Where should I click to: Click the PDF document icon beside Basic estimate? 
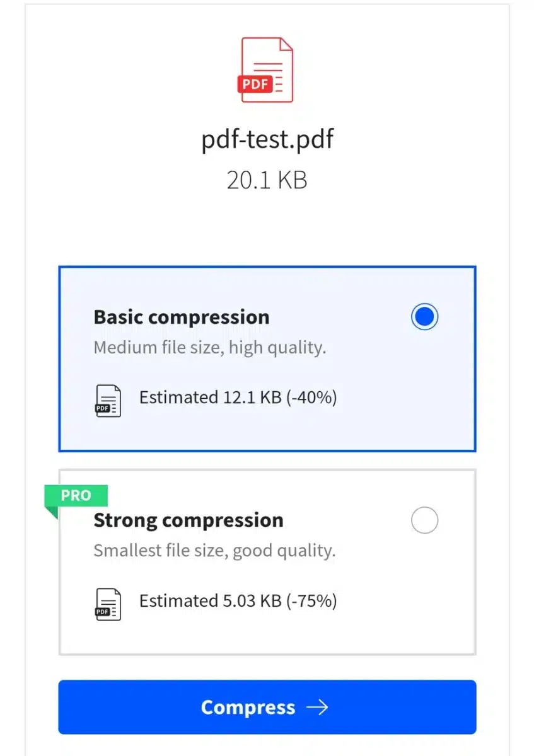tap(107, 399)
